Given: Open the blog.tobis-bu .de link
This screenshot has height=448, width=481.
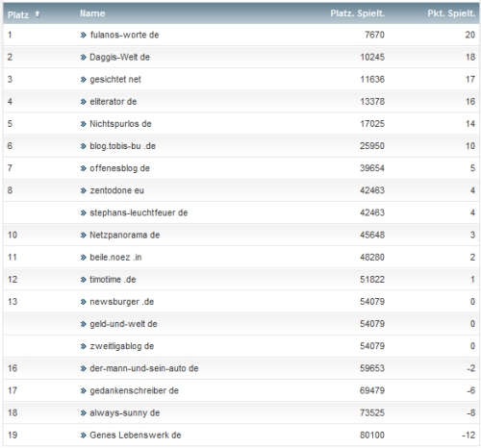Looking at the screenshot, I should (122, 146).
